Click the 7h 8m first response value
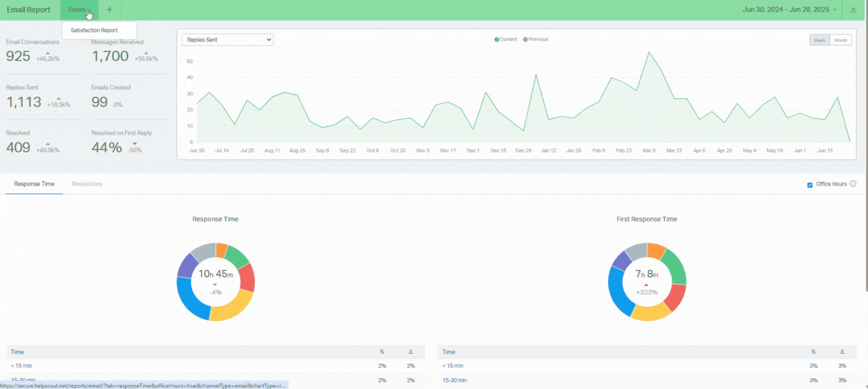868x389 pixels. (x=647, y=274)
